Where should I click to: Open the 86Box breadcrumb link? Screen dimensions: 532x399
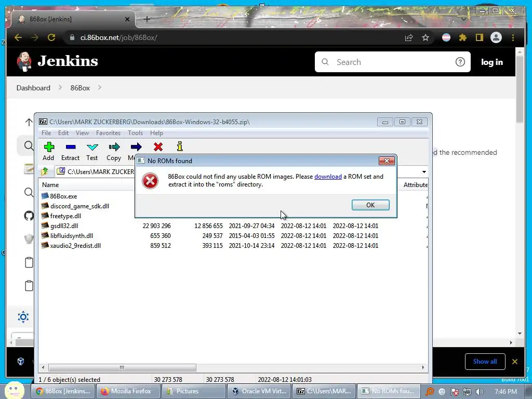pos(80,88)
